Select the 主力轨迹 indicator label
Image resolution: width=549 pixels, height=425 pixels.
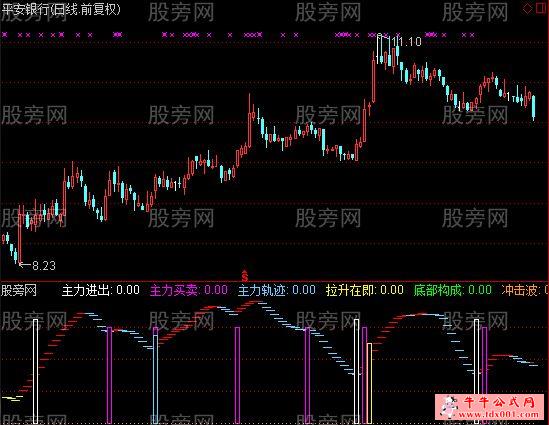click(x=277, y=290)
